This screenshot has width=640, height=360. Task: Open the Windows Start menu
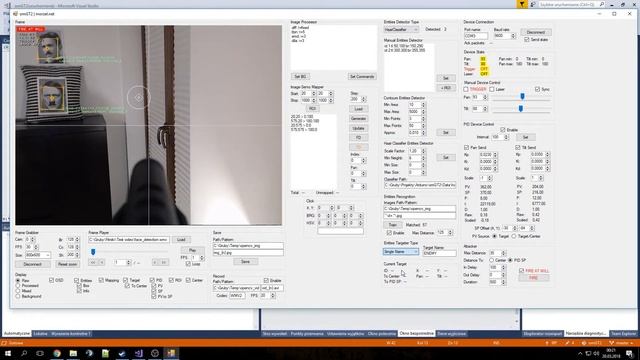point(8,353)
